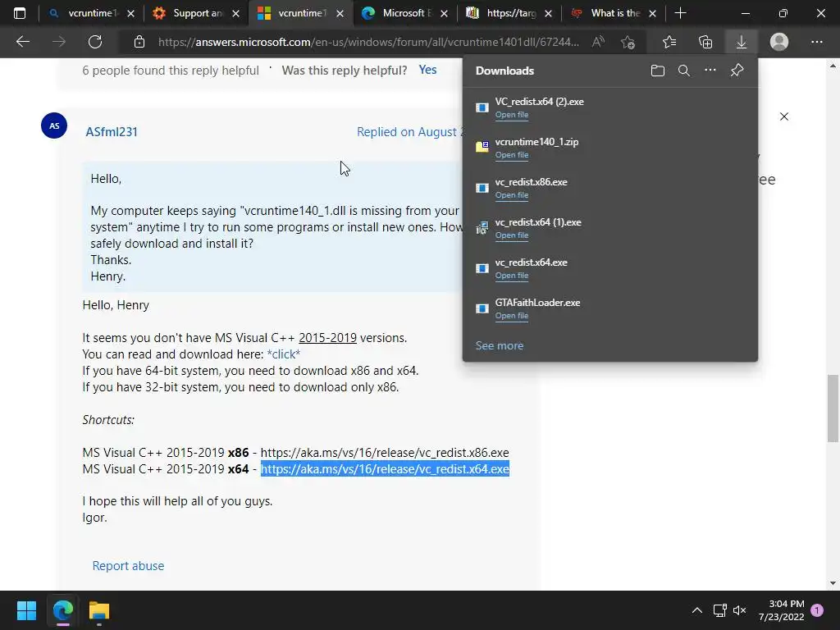Mark the reply helpful with Yes
Image resolution: width=840 pixels, height=630 pixels.
coord(427,70)
